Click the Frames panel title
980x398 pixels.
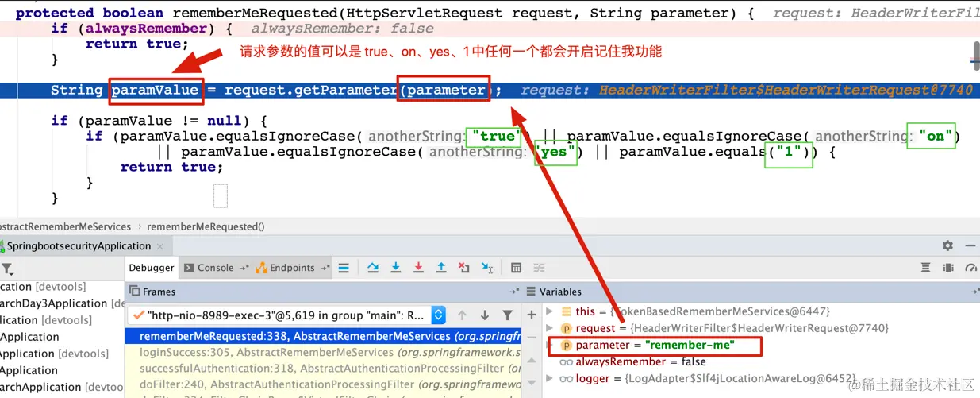click(159, 292)
